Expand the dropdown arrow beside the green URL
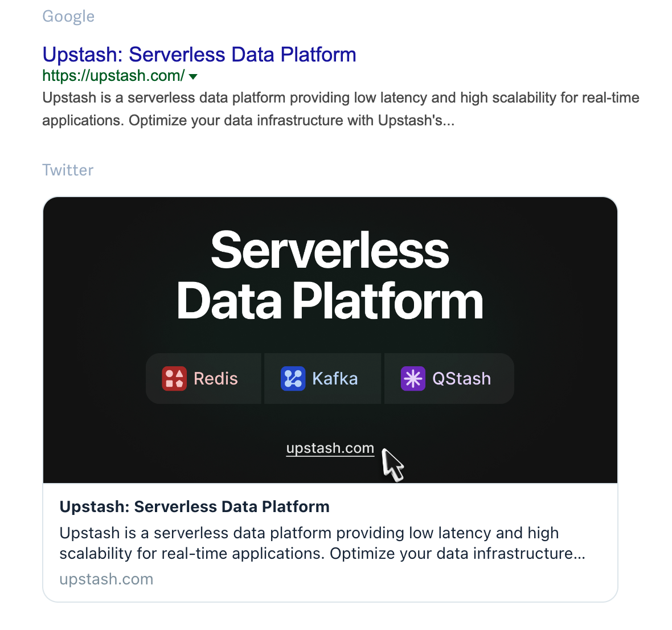The height and width of the screenshot is (630, 672). pyautogui.click(x=193, y=76)
